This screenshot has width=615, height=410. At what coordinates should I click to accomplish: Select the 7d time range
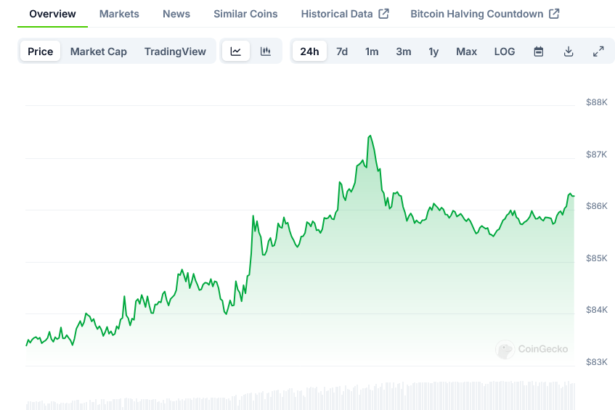342,51
